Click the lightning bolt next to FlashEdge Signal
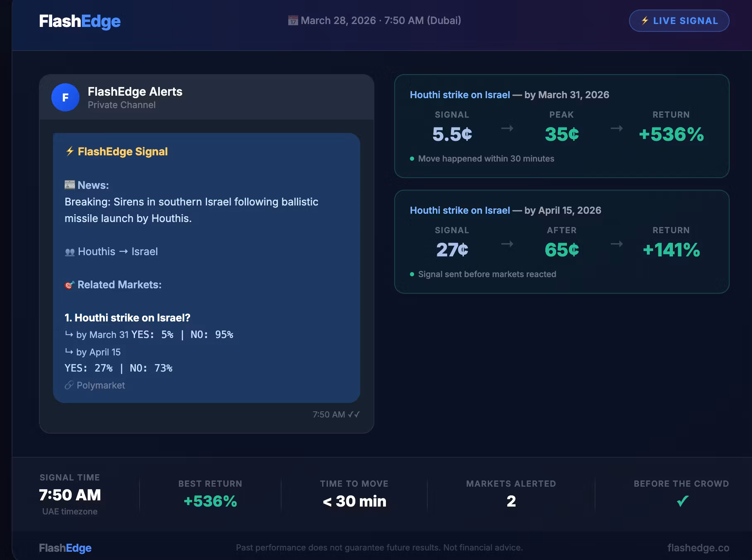Screen dimensions: 752x560 [x=70, y=151]
